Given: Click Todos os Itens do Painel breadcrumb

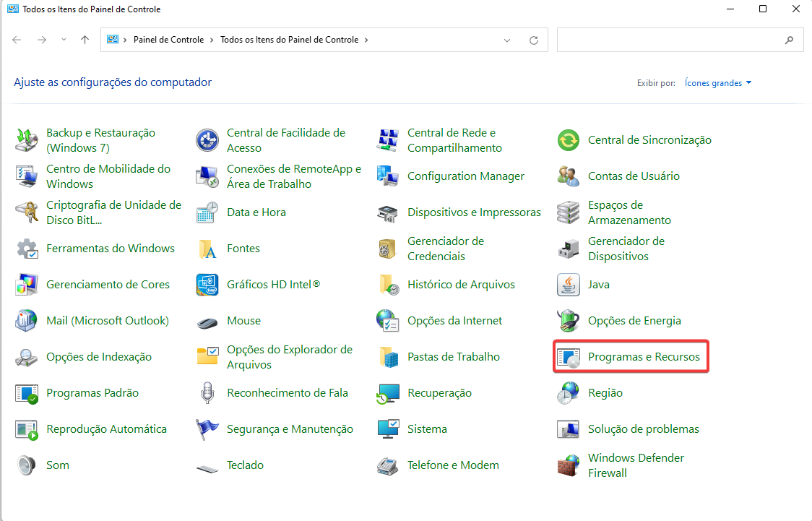Looking at the screenshot, I should (290, 40).
